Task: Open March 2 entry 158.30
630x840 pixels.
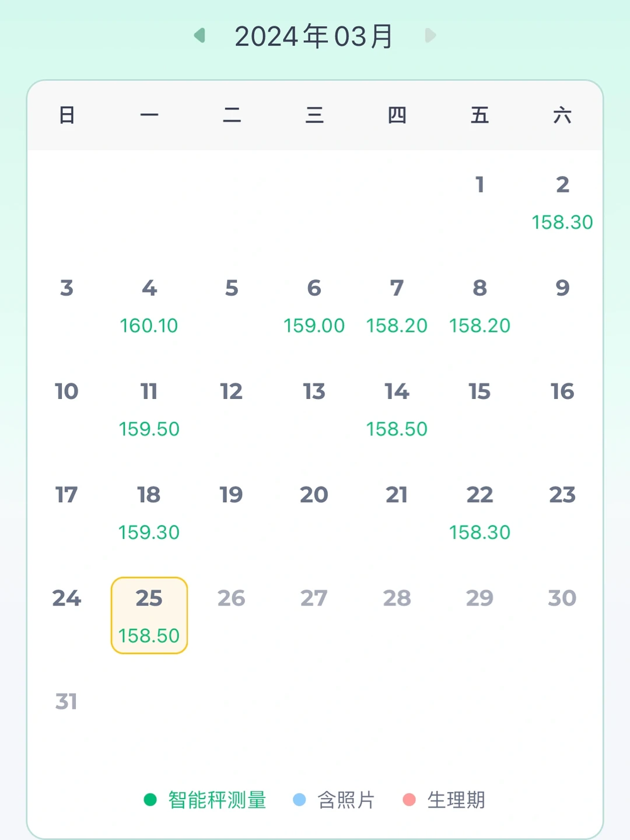Action: click(x=562, y=203)
